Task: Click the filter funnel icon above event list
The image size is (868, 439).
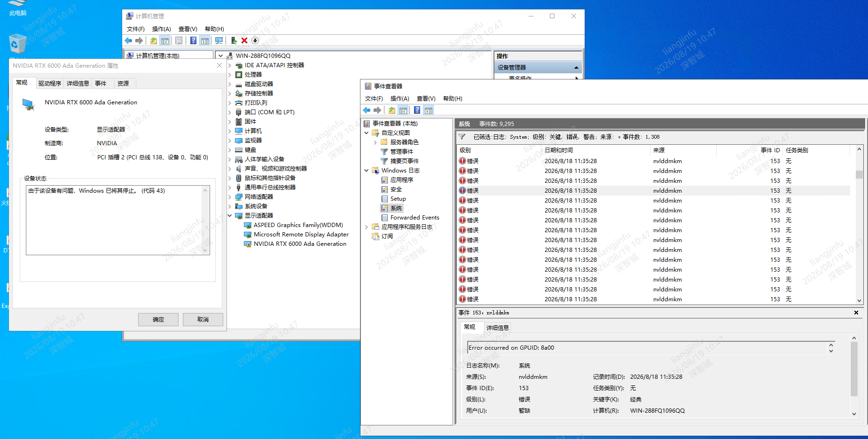Action: [462, 137]
